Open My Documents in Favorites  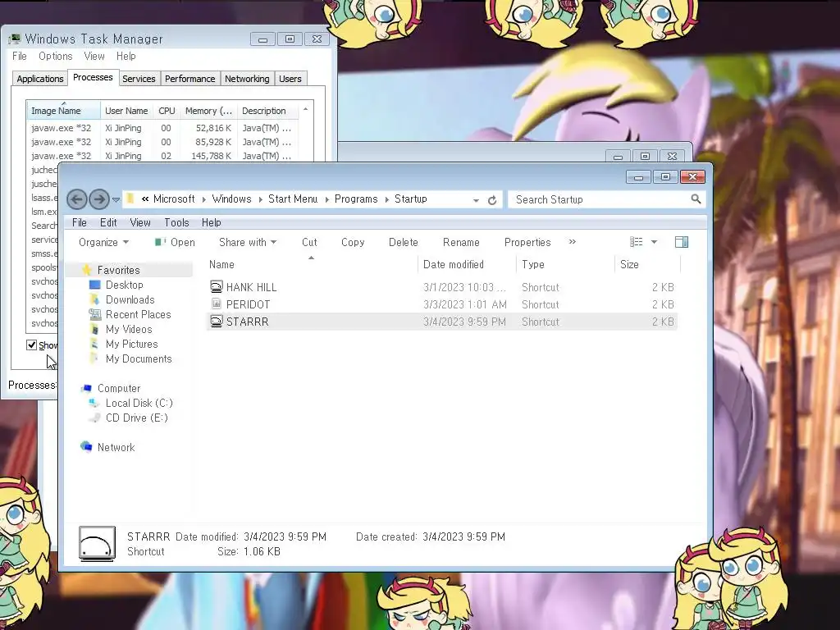(138, 359)
